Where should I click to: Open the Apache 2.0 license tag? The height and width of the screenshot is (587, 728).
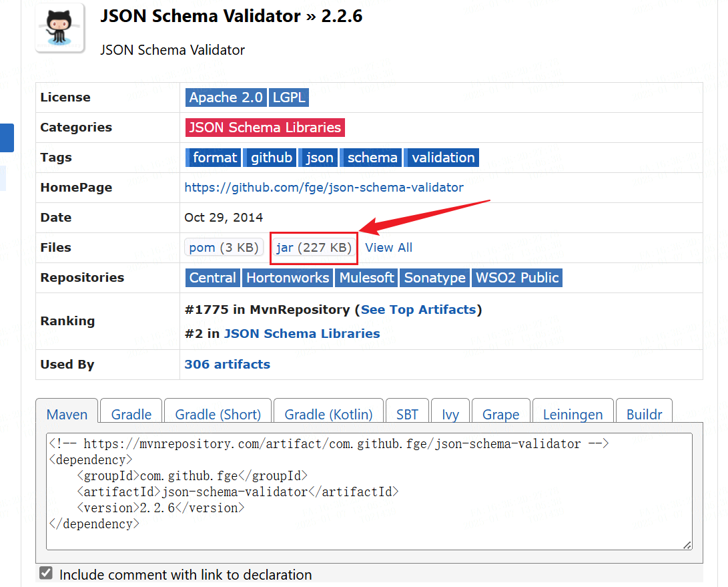click(226, 97)
